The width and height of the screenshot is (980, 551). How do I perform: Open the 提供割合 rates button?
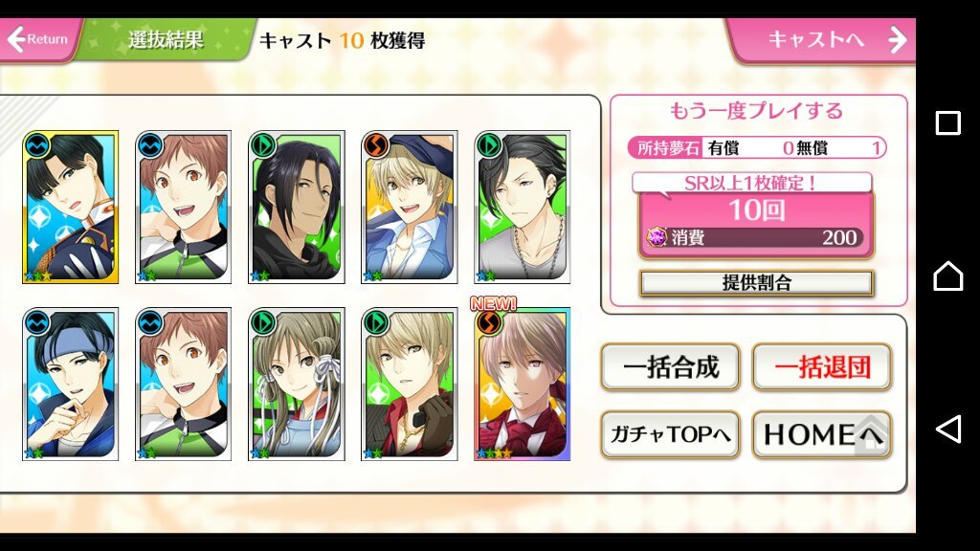(756, 282)
